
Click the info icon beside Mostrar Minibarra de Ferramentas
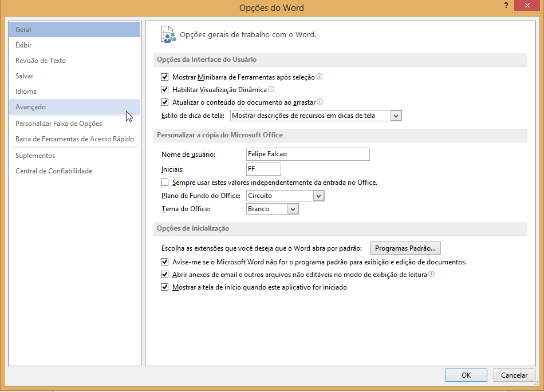(319, 77)
